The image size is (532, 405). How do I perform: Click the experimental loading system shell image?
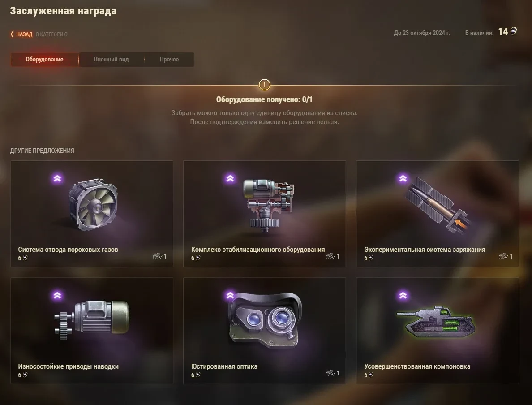(x=437, y=205)
